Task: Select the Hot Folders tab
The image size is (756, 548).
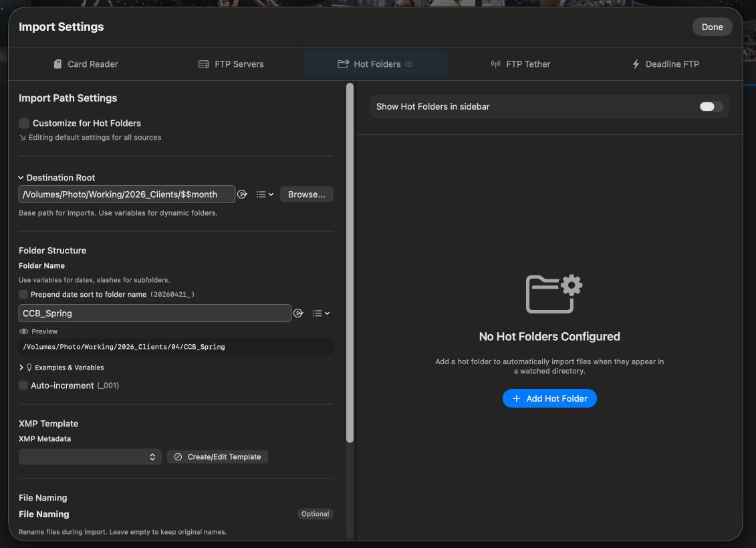Action: 376,64
